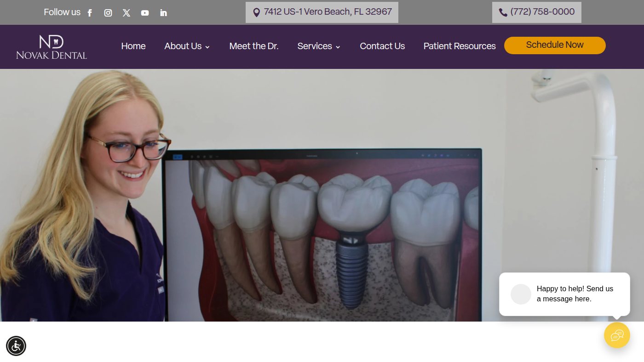Click the 'Happy to help!' chat message
This screenshot has height=362, width=644.
[575, 294]
